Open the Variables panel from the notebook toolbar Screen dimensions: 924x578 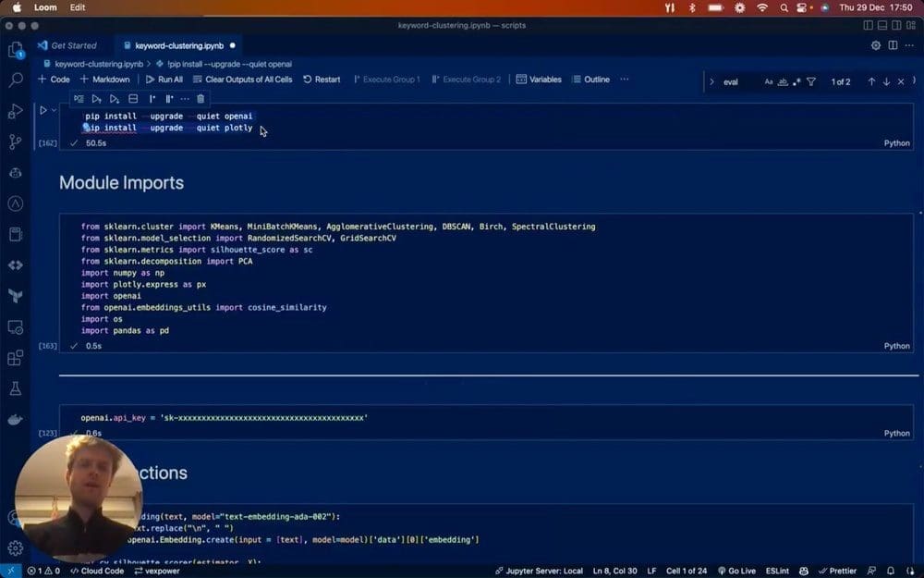tap(537, 80)
